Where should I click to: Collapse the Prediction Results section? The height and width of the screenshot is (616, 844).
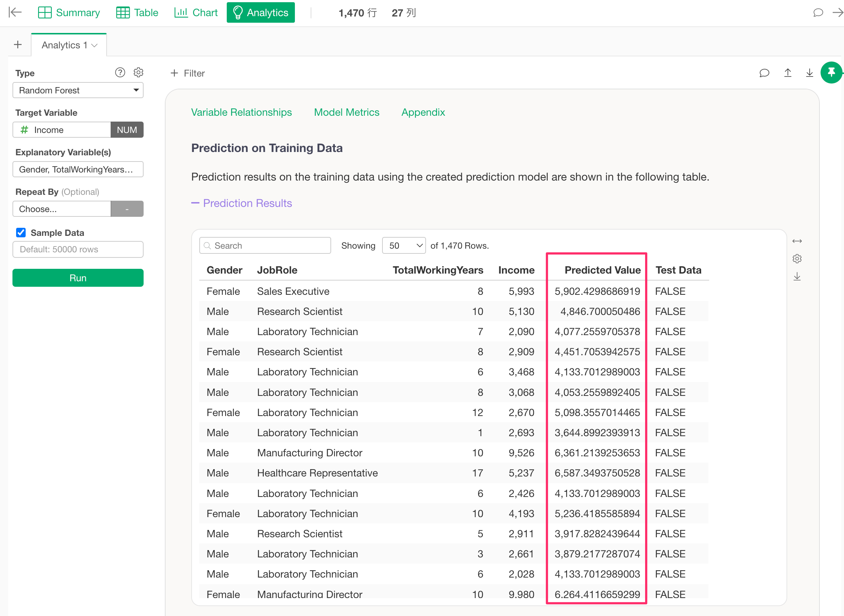241,203
